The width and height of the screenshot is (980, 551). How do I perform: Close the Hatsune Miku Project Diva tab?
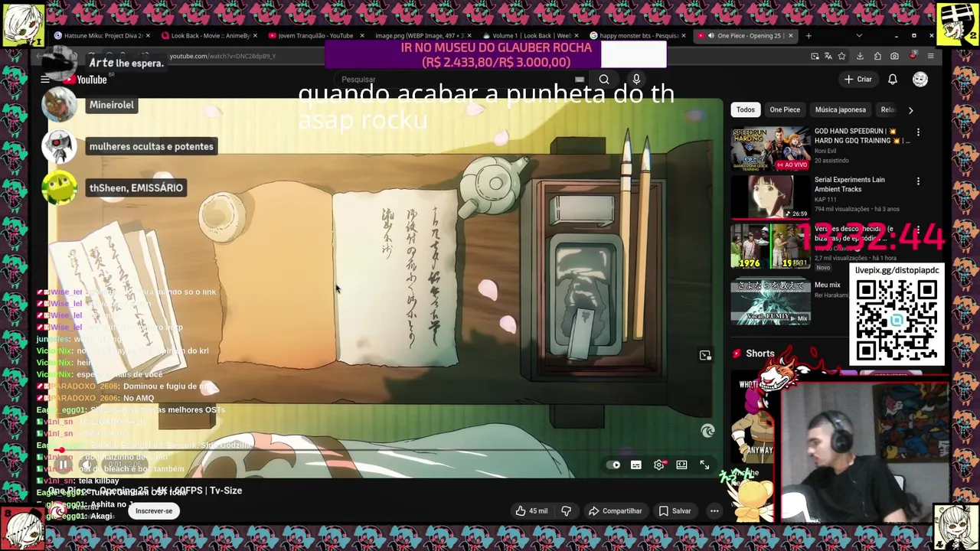coord(147,35)
